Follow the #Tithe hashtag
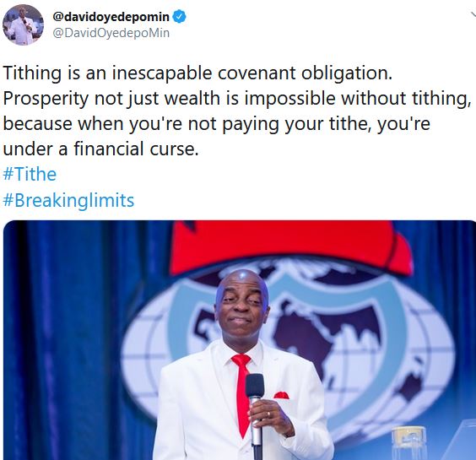Image resolution: width=476 pixels, height=460 pixels. [x=30, y=174]
